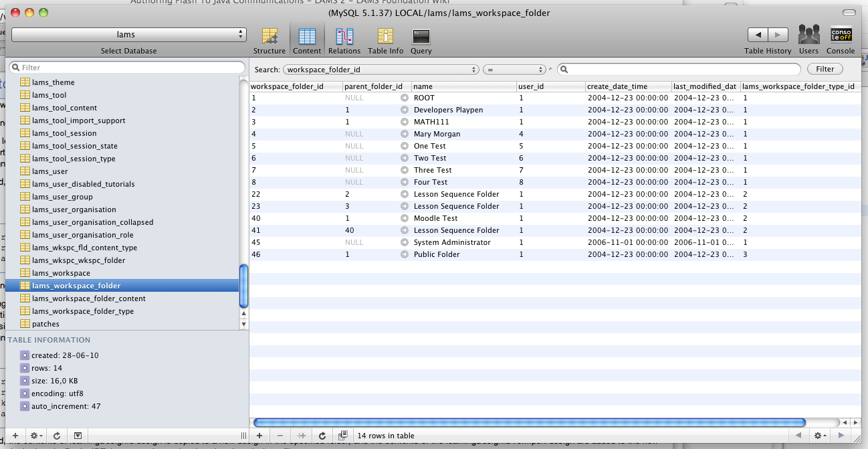868x449 pixels.
Task: Click the Filter button
Action: point(825,69)
